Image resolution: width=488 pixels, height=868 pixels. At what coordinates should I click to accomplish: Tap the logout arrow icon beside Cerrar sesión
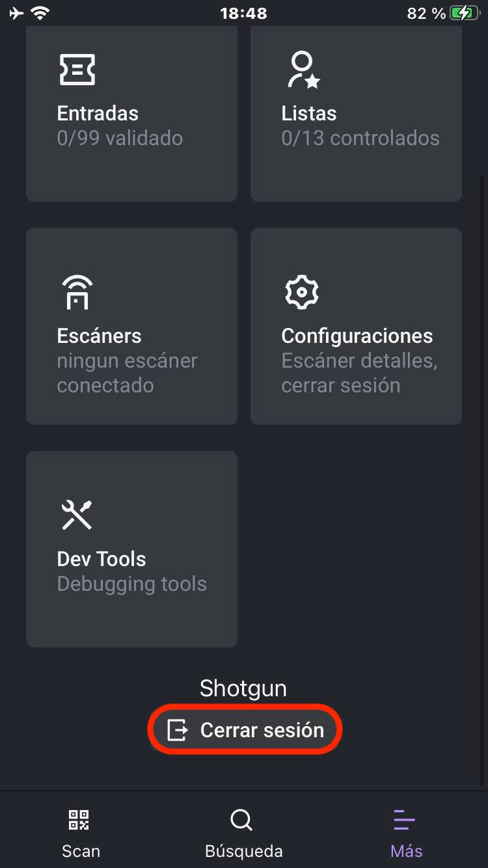point(178,730)
